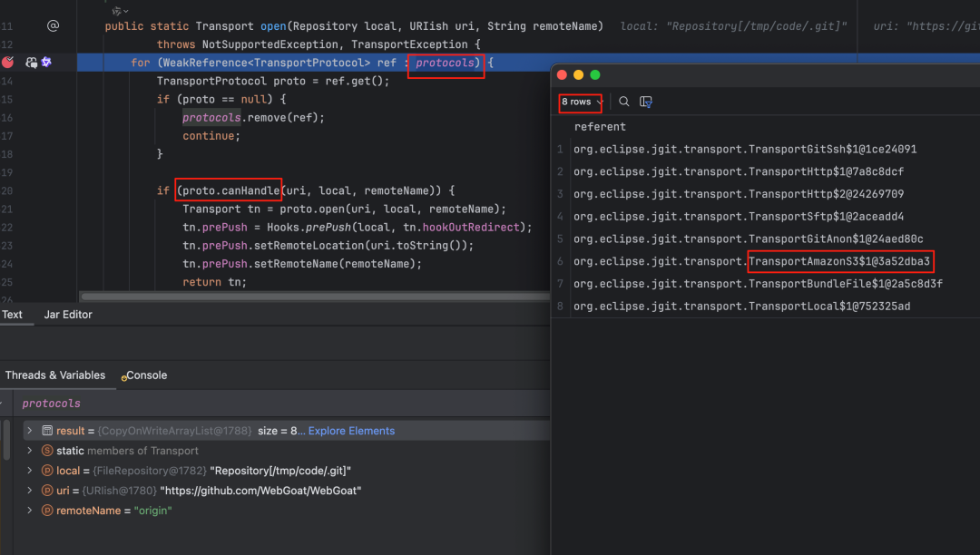Click the two-figures gutter icon beside the breakpoint
Viewport: 980px width, 555px height.
[31, 63]
